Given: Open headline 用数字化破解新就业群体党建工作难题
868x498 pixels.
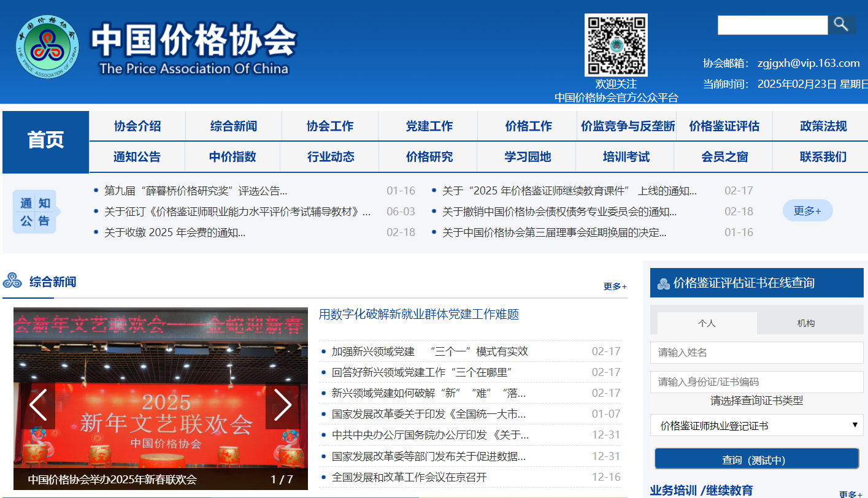Looking at the screenshot, I should (419, 315).
